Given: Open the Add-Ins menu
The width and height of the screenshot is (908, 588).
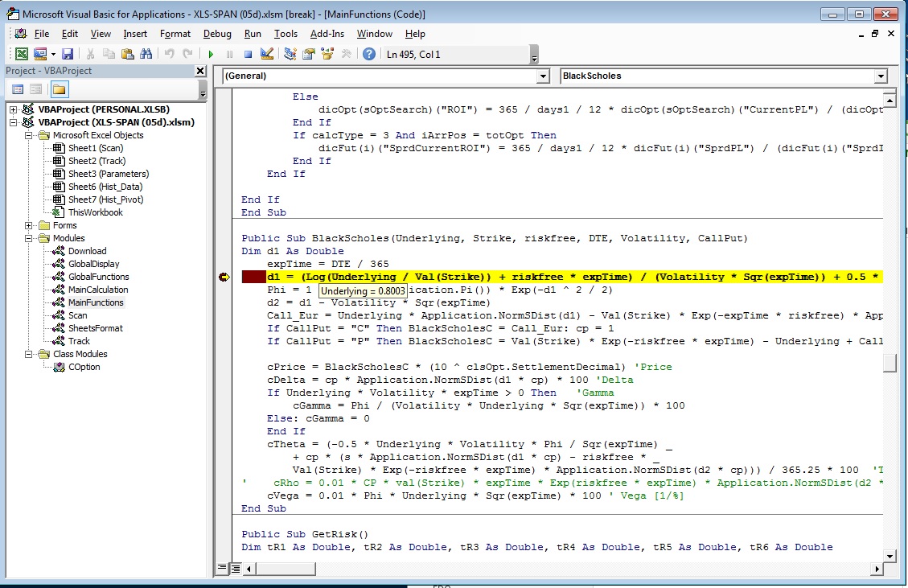Looking at the screenshot, I should click(327, 34).
